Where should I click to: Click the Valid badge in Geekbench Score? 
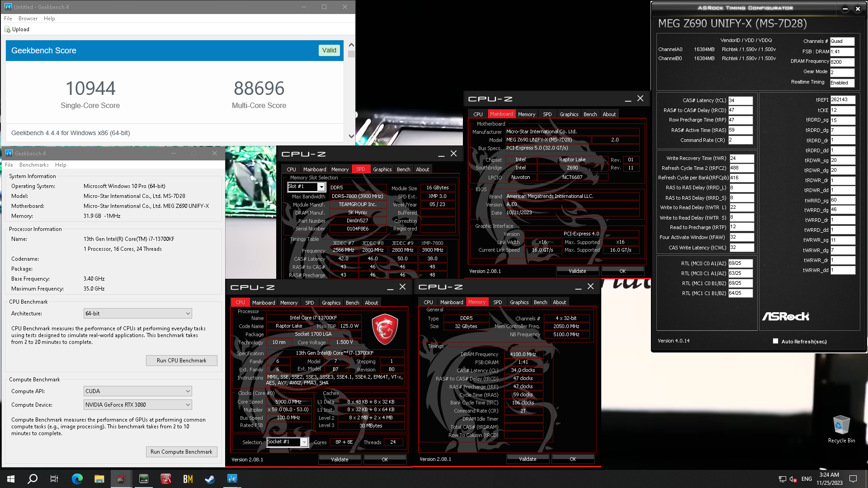(329, 50)
